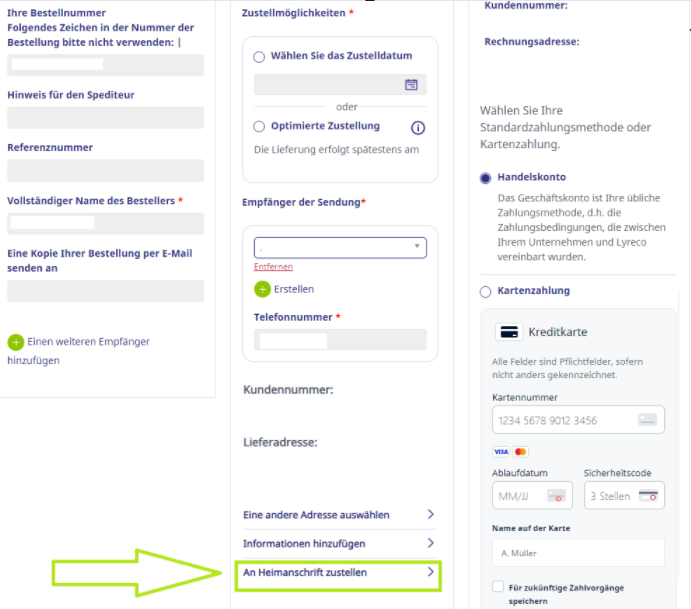The image size is (691, 609).
Task: Open the calendar icon for Zustelldatum
Action: 411,85
